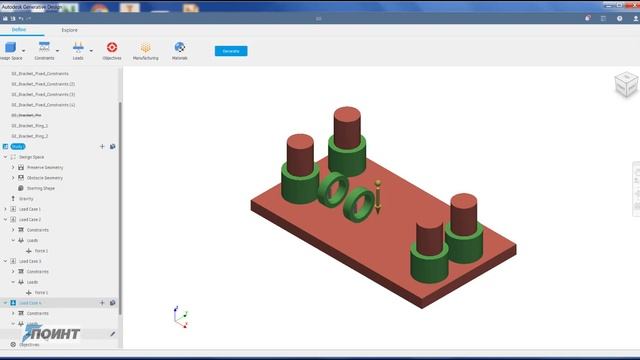Screen dimensions: 640x360
Task: Click the save icon in quick access bar
Action: (x=13, y=18)
